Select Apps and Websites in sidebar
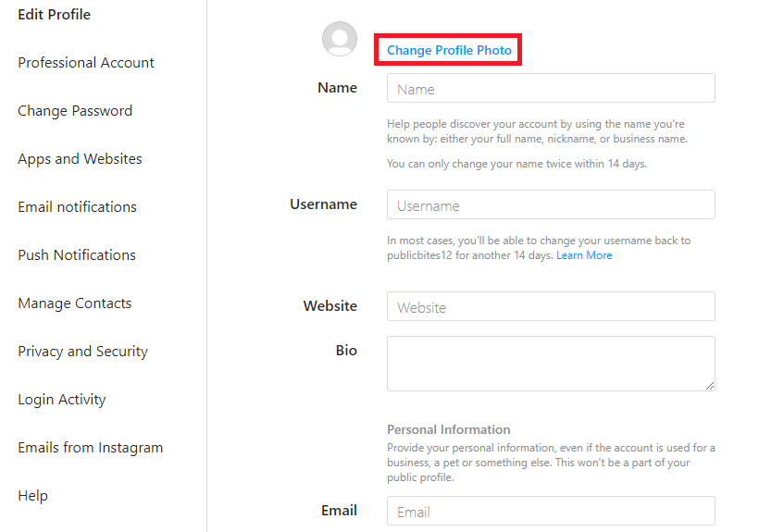Image resolution: width=759 pixels, height=532 pixels. pos(80,159)
